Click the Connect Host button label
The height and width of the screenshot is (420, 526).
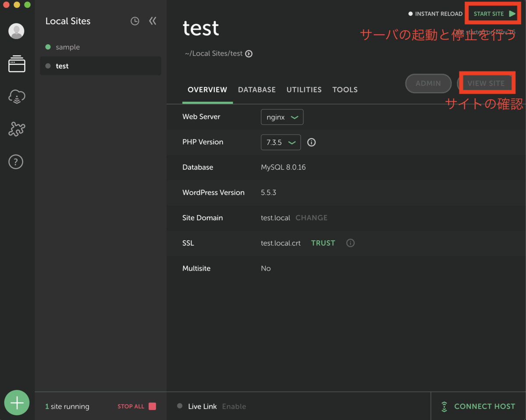(x=485, y=406)
